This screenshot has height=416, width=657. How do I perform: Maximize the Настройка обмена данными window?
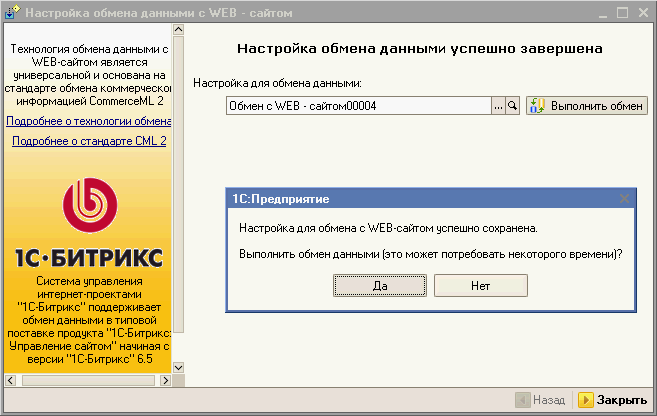tap(623, 13)
